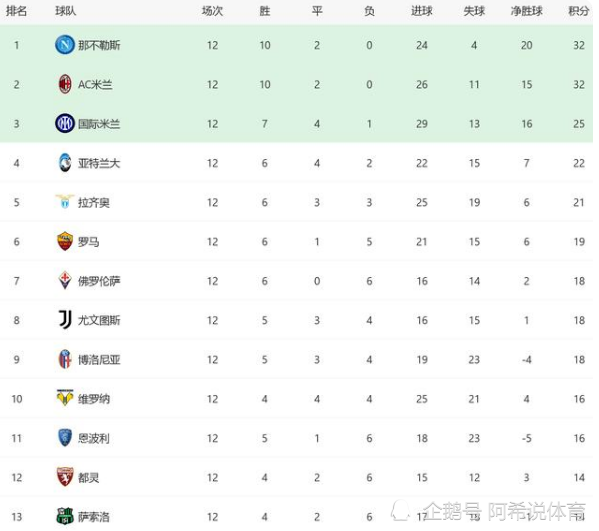Click the 积分 points column header
This screenshot has width=599, height=531.
pyautogui.click(x=579, y=11)
